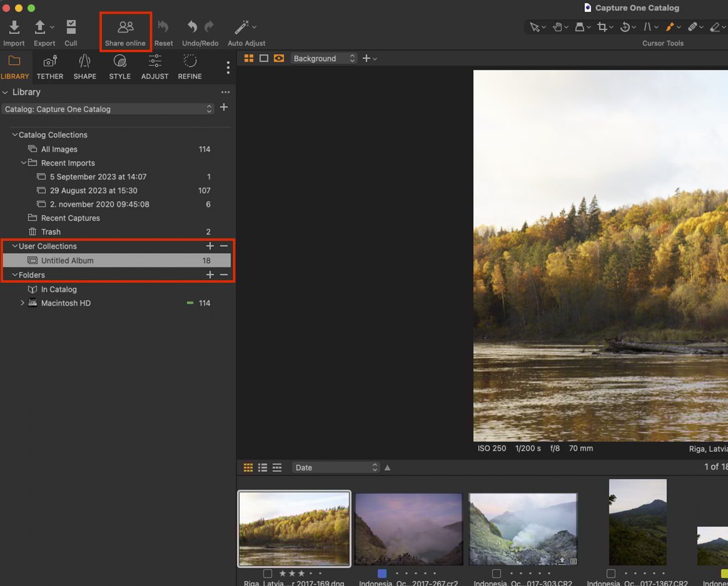The width and height of the screenshot is (728, 586).
Task: Select the Draw Mask brush tool
Action: point(671,27)
